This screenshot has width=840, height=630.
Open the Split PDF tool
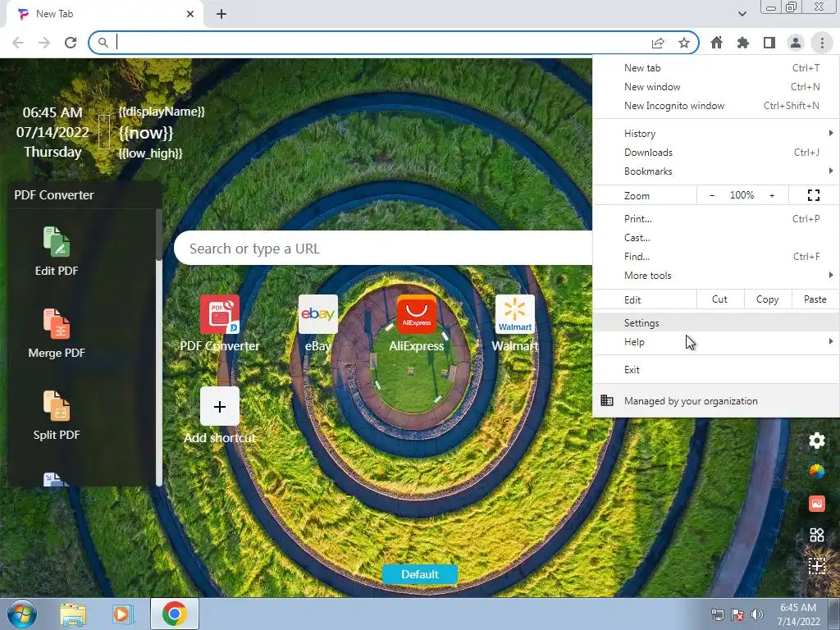[57, 415]
